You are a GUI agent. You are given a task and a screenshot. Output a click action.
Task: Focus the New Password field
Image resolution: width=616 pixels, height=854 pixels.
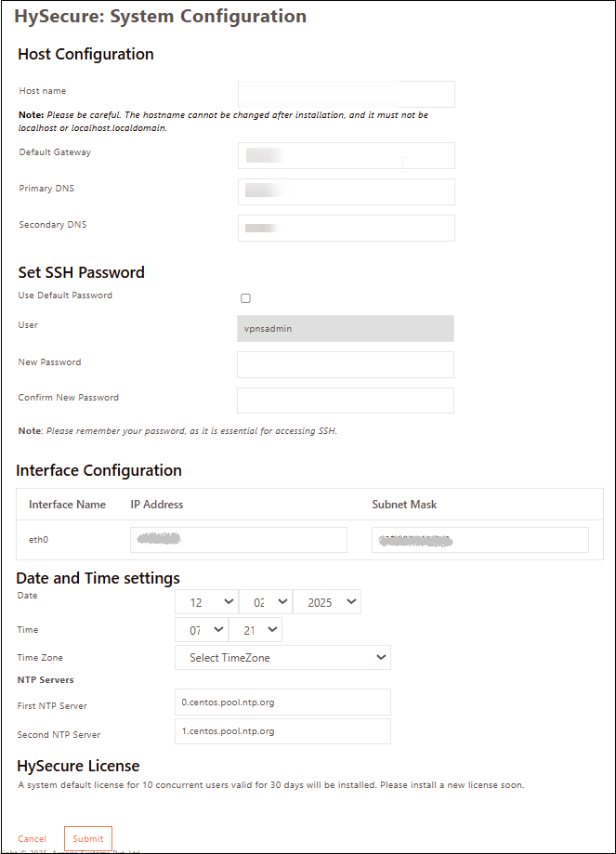(345, 364)
